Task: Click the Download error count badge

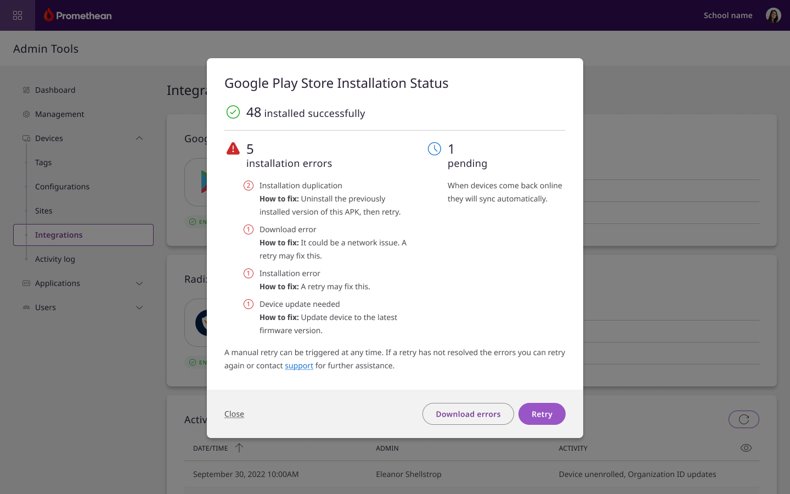Action: 248,229
